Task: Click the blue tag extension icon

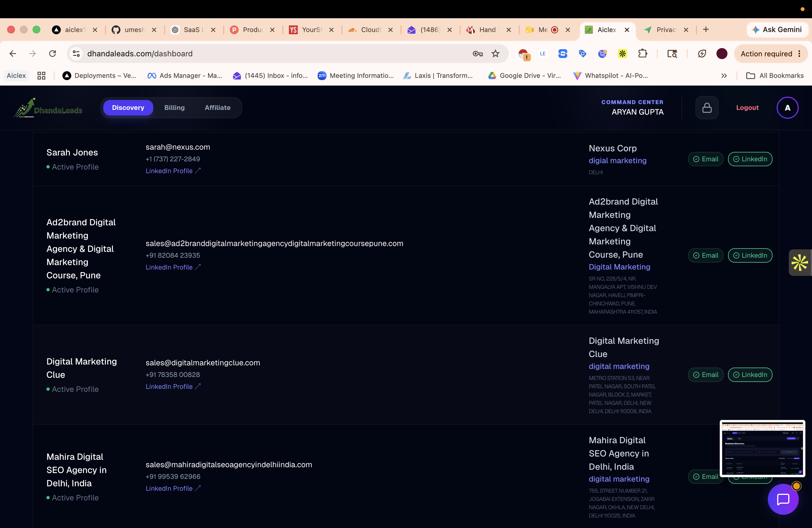Action: (x=583, y=54)
